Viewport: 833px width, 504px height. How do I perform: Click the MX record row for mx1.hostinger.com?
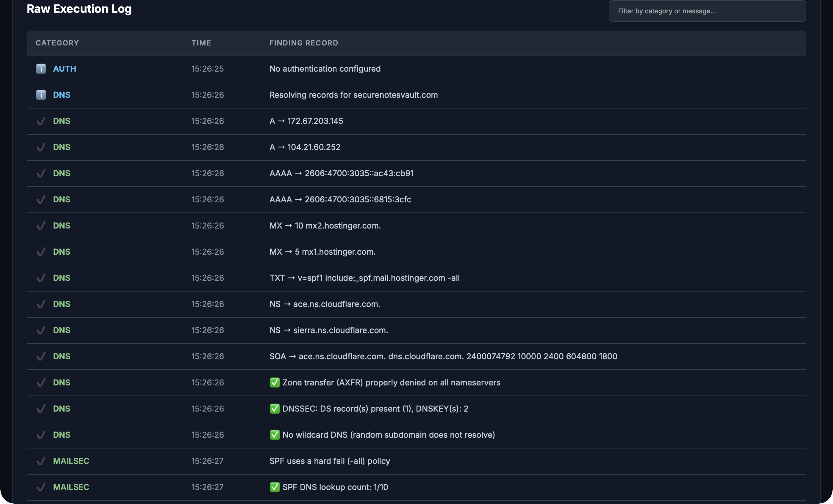(x=322, y=252)
